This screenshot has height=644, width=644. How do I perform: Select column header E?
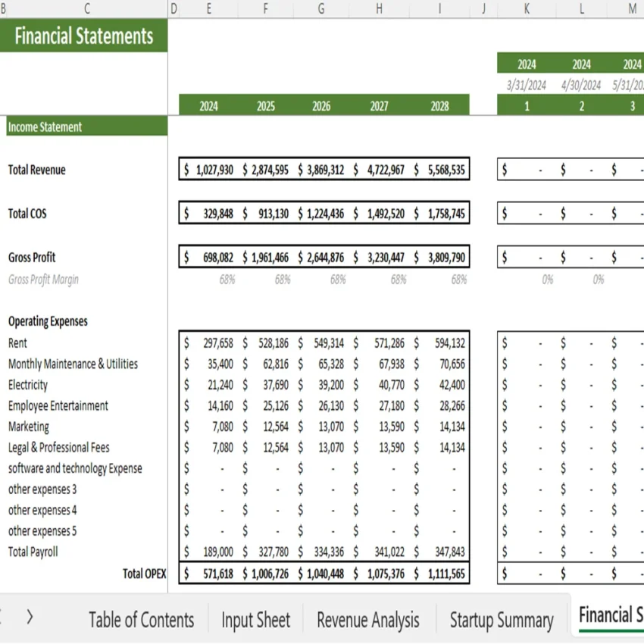pos(208,9)
